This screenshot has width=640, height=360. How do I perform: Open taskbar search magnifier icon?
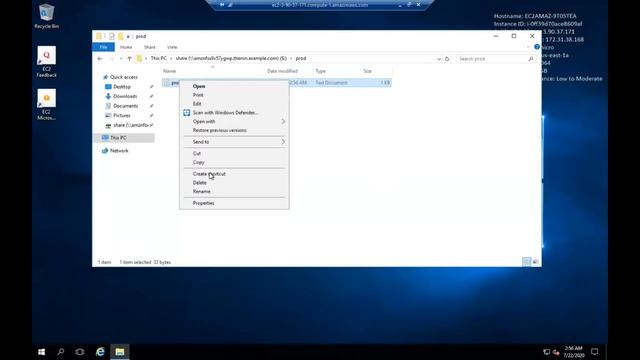[60, 351]
